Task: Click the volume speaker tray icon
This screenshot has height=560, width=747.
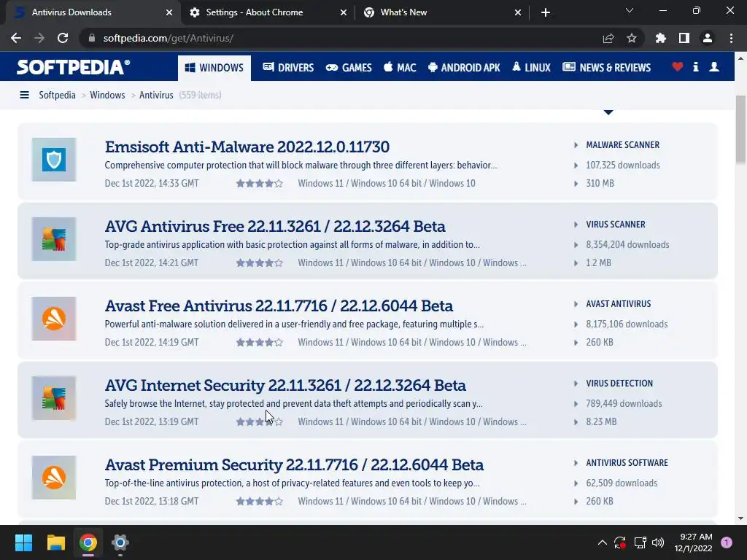Action: [658, 542]
